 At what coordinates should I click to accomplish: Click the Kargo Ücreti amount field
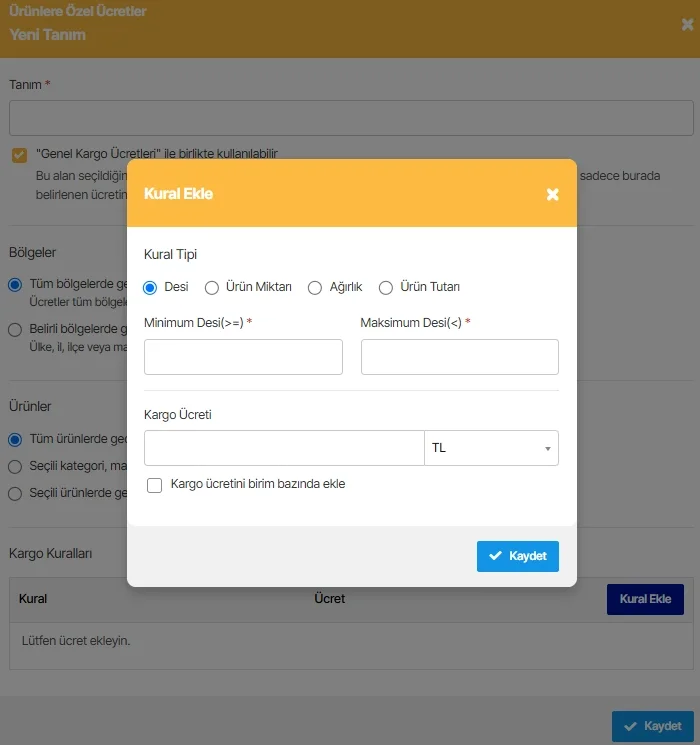click(x=284, y=448)
